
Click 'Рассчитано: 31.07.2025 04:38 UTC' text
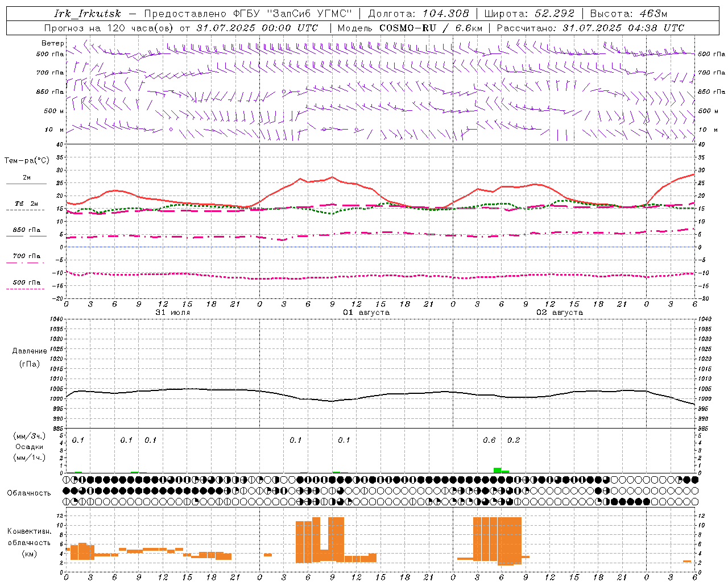point(590,28)
